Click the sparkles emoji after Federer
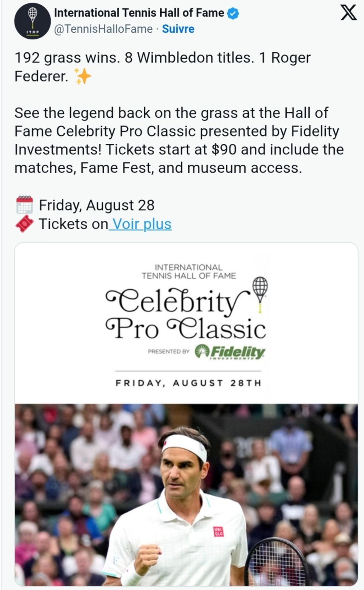Image resolution: width=364 pixels, height=590 pixels. pos(82,76)
